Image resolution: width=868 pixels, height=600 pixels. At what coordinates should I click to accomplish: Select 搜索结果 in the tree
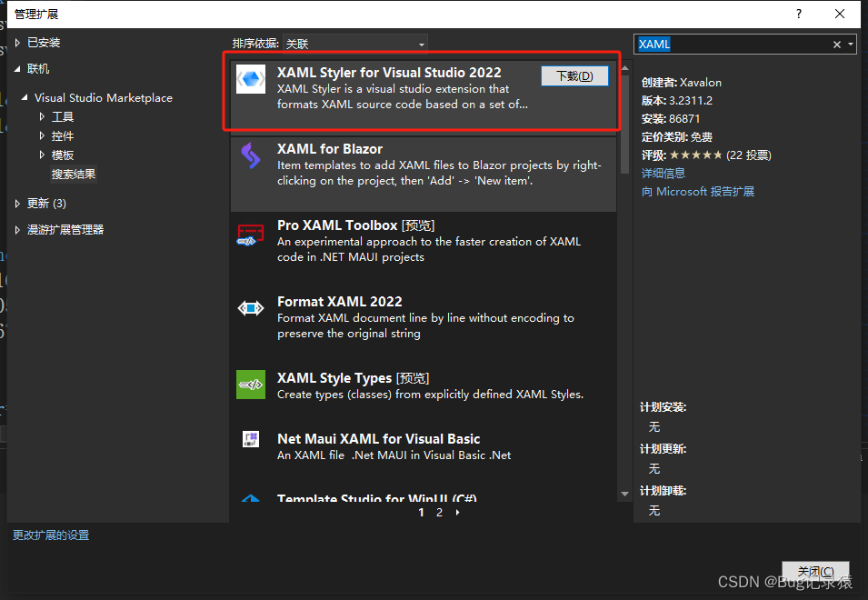coord(74,174)
